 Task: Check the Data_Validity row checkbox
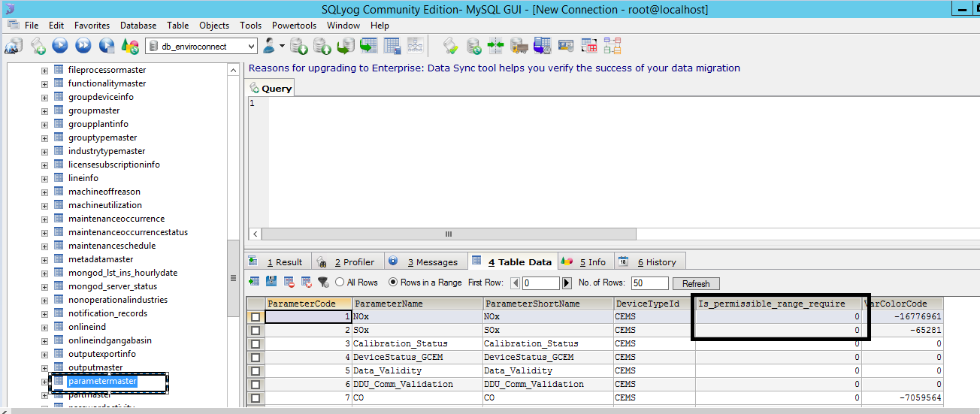tap(256, 371)
